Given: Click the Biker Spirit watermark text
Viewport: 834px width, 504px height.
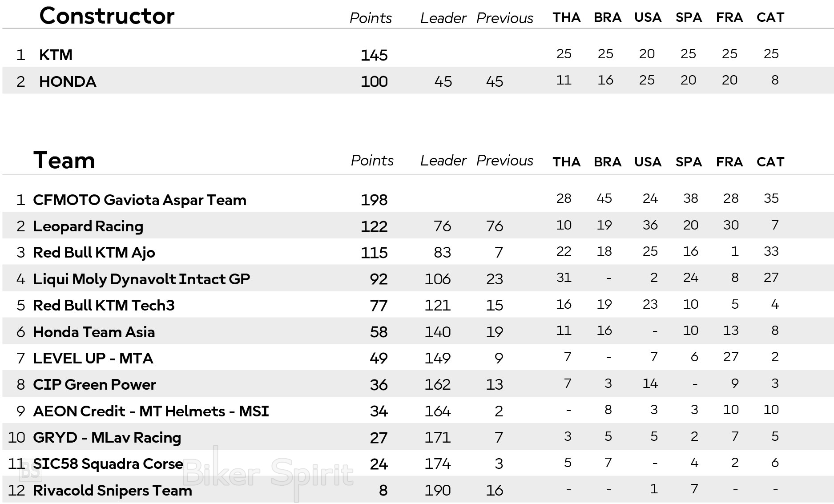Looking at the screenshot, I should pos(268,473).
